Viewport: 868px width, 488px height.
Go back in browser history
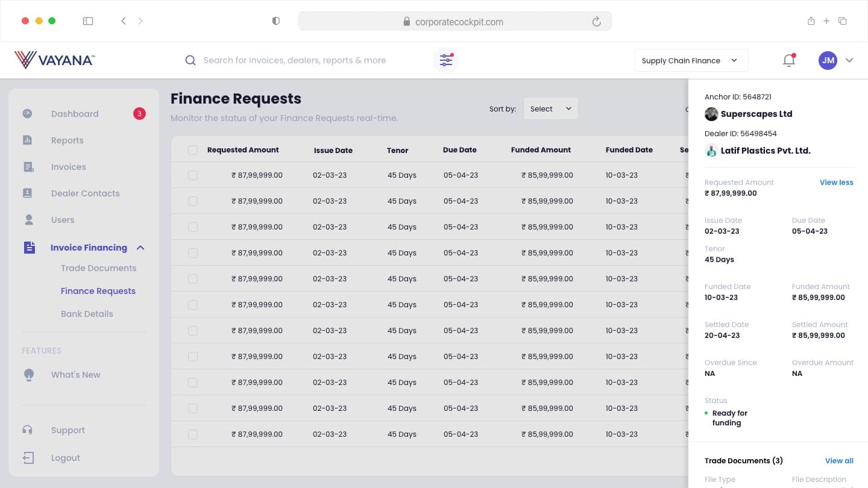[124, 21]
